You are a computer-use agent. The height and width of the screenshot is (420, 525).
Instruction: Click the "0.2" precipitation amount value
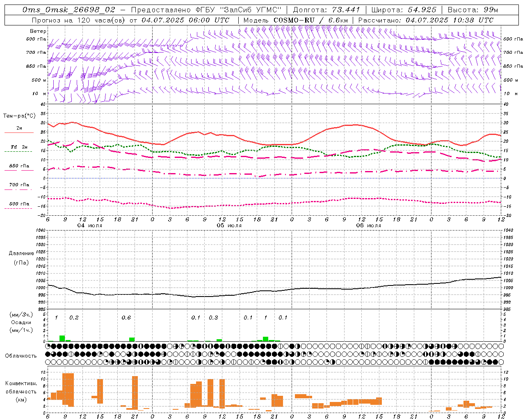(74, 318)
